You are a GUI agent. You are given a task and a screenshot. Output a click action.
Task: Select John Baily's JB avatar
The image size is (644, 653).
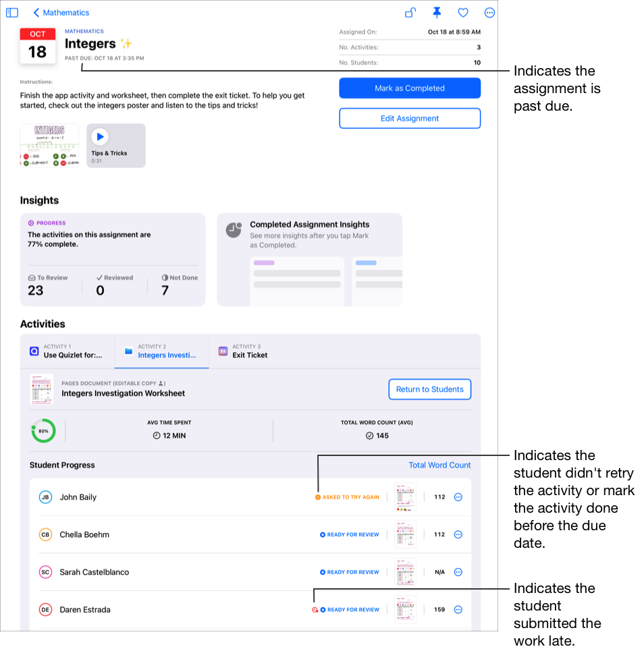click(45, 496)
